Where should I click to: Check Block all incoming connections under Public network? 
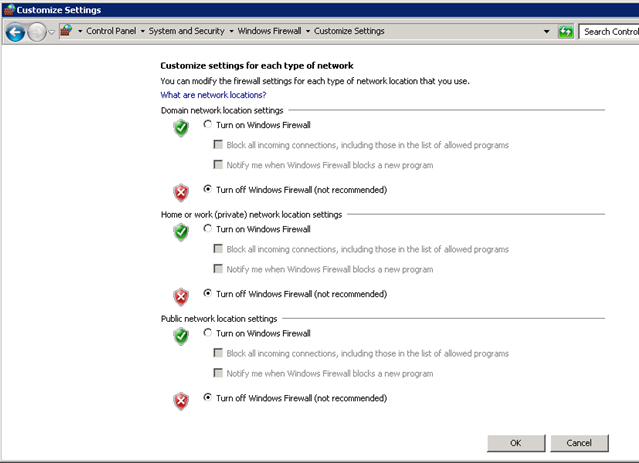(x=218, y=353)
